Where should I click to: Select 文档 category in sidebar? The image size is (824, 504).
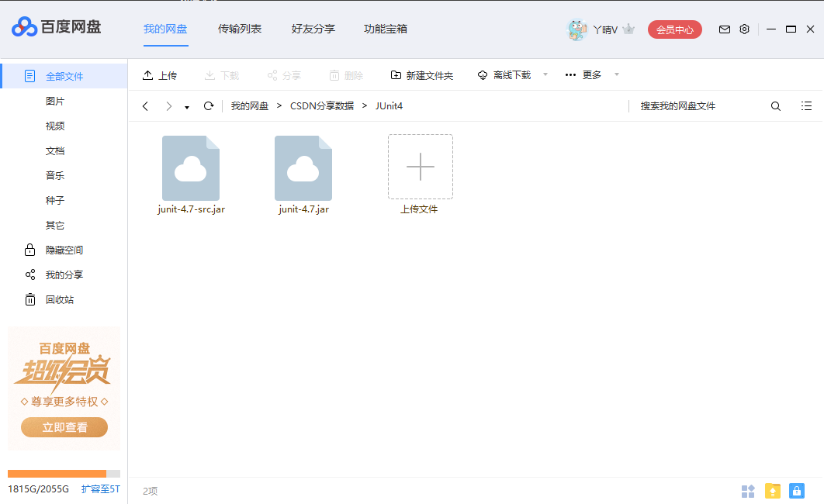coord(54,151)
